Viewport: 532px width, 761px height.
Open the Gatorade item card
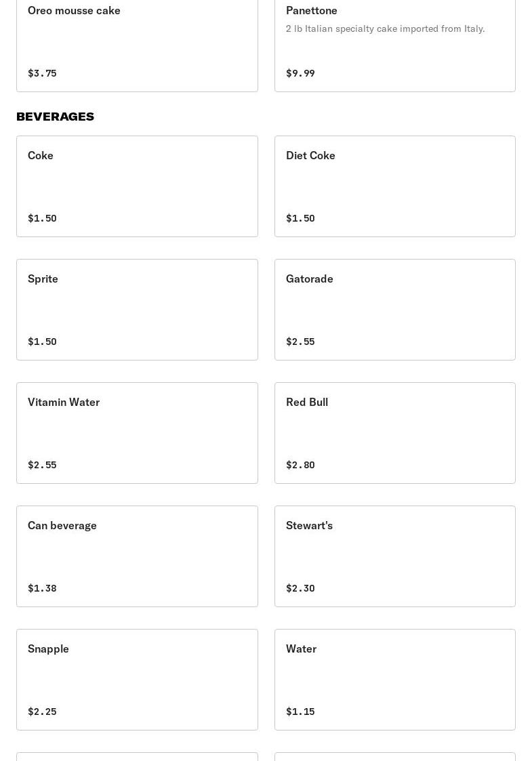(x=394, y=309)
